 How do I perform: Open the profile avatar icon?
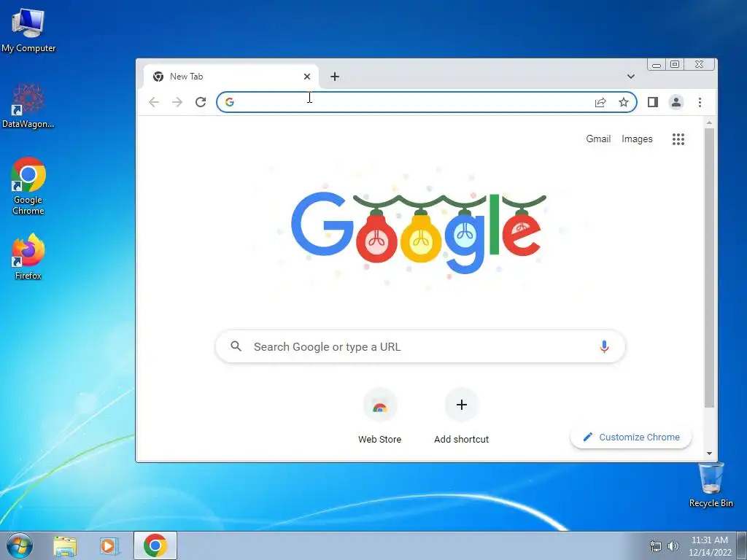point(676,102)
